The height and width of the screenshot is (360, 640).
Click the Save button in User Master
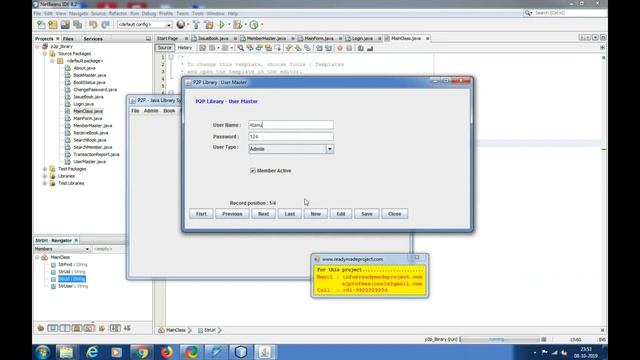pyautogui.click(x=367, y=214)
